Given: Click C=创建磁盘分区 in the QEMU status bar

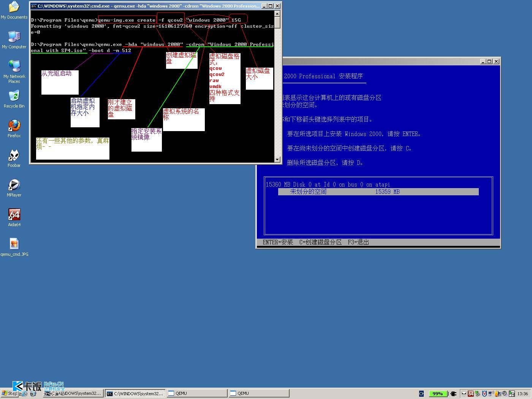Looking at the screenshot, I should (320, 242).
